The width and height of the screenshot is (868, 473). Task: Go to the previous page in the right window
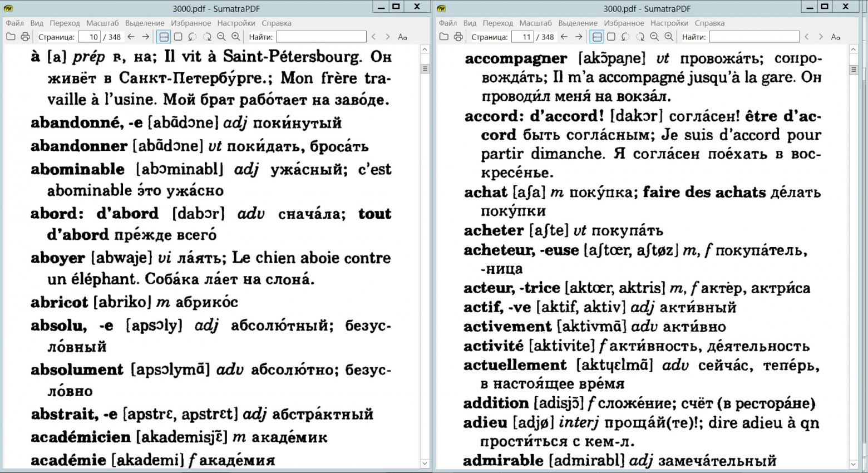[x=564, y=37]
